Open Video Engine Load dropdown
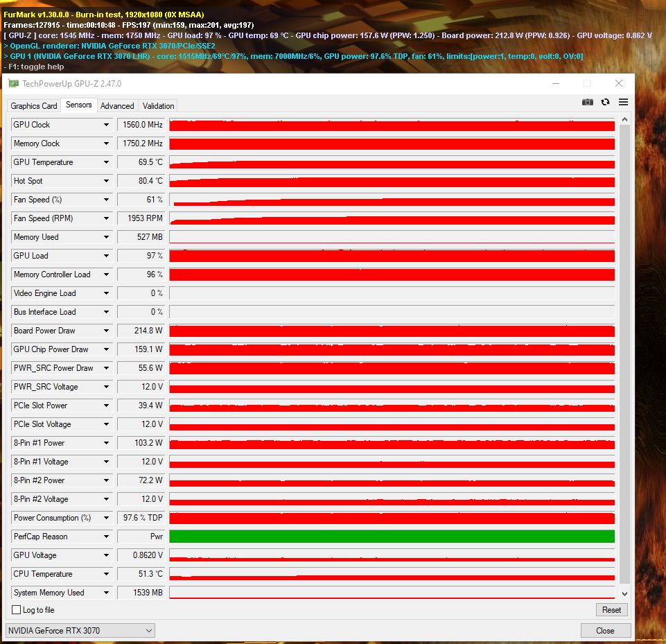This screenshot has height=644, width=666. [106, 293]
